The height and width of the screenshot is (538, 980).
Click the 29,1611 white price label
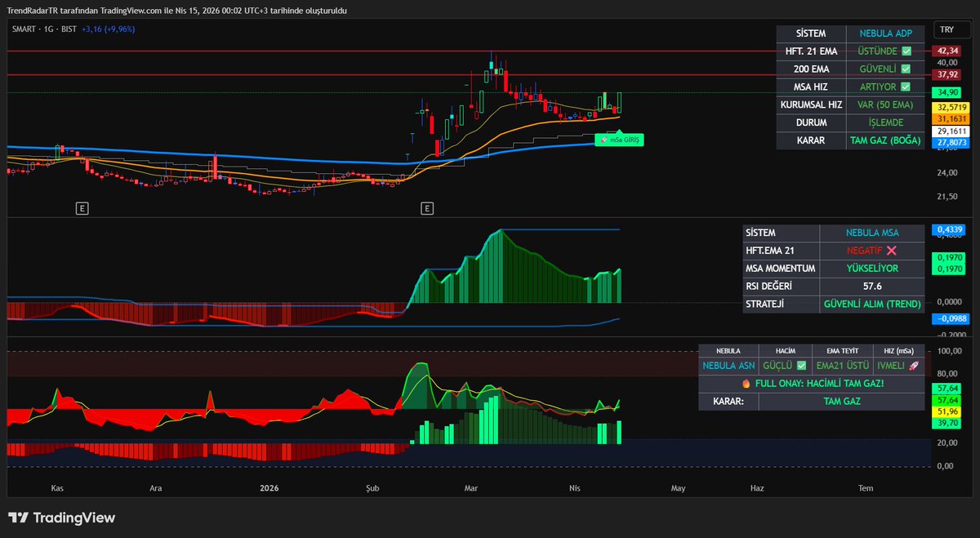pos(951,131)
